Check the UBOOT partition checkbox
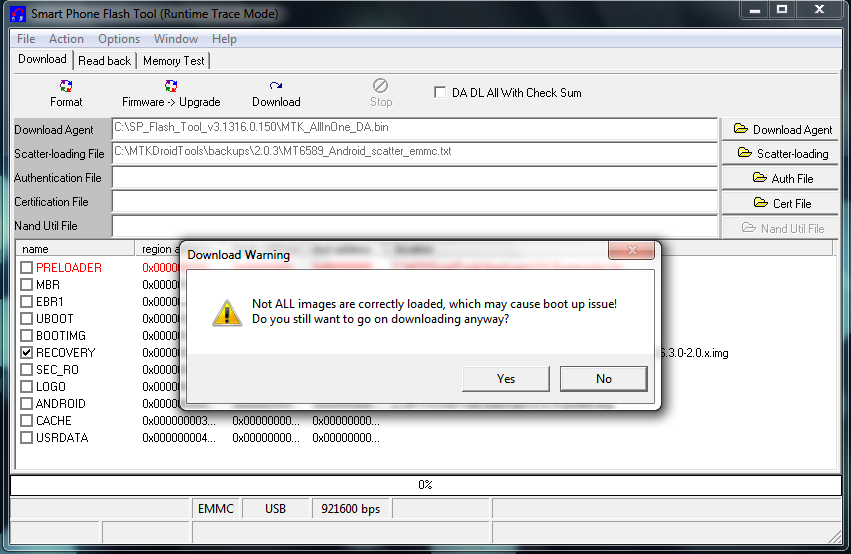 (x=27, y=319)
